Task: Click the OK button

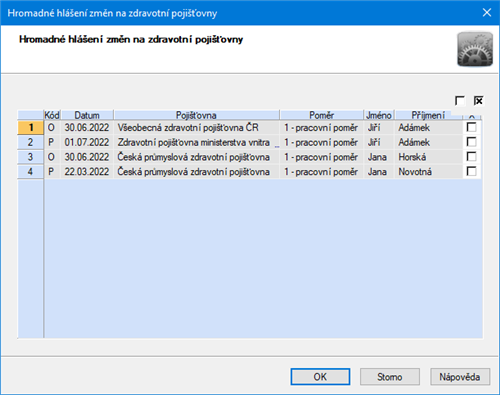Action: pyautogui.click(x=320, y=377)
